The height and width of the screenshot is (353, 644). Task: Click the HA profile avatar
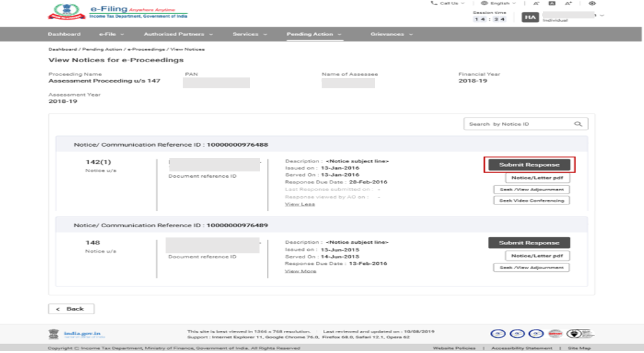(530, 17)
